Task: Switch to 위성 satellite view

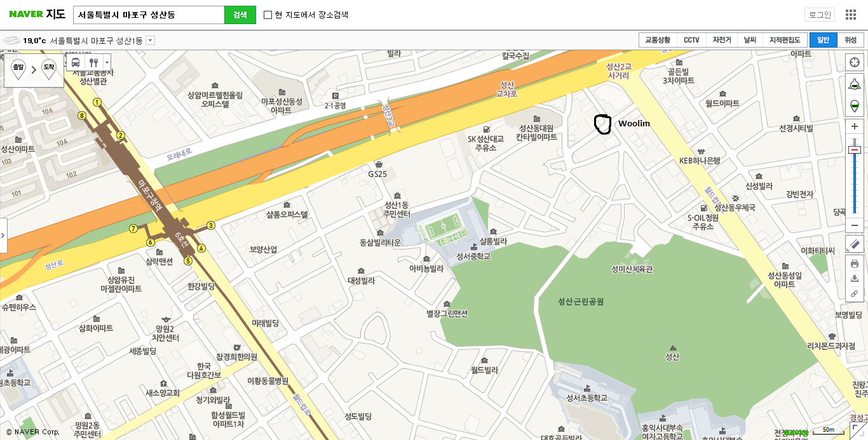Action: tap(850, 40)
